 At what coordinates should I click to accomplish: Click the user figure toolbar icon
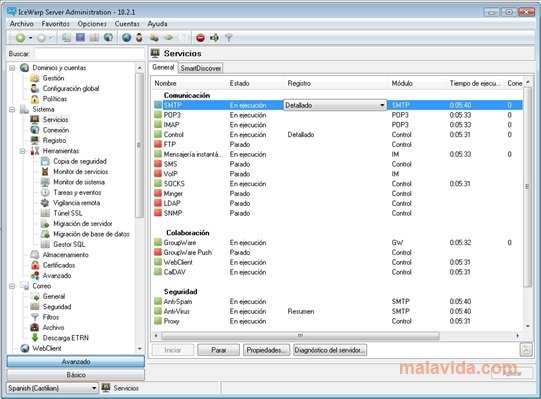(x=139, y=38)
